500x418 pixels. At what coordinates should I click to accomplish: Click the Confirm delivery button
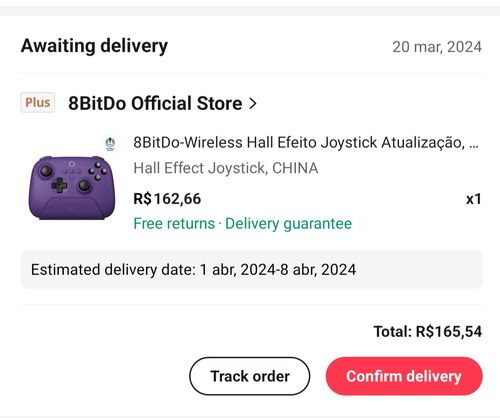pos(404,376)
